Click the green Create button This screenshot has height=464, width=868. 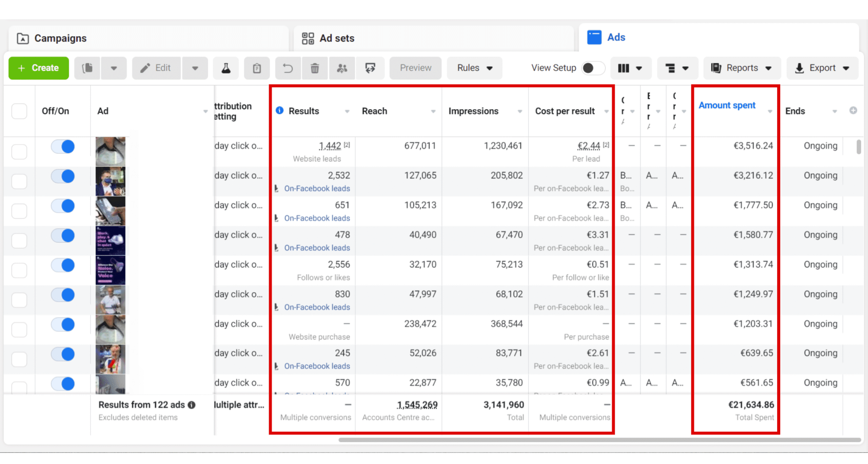[39, 68]
